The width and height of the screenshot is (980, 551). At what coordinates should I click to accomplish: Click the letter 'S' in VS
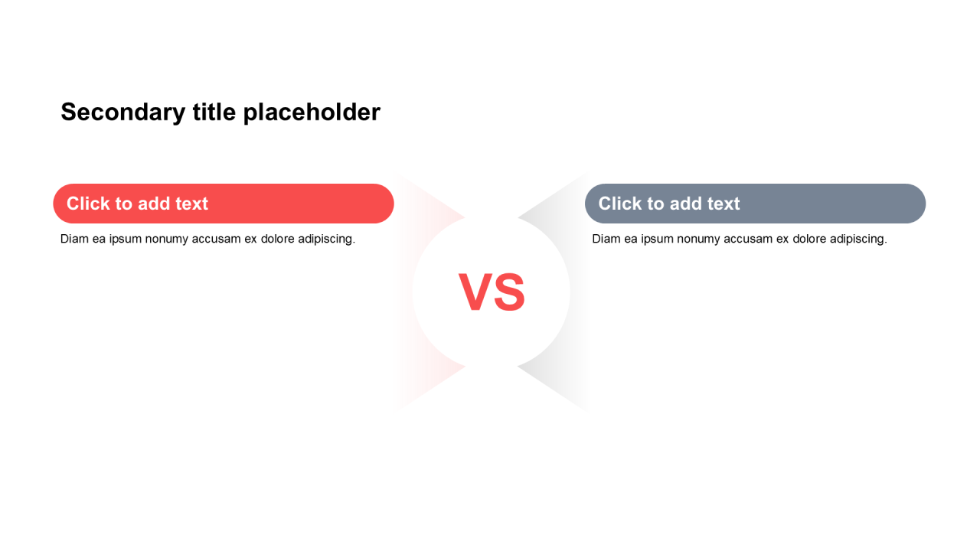(509, 292)
